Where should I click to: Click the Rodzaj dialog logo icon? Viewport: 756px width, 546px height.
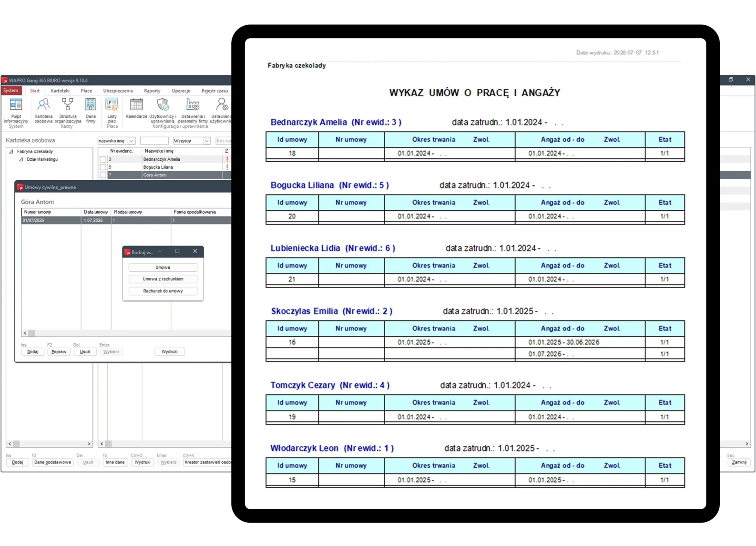click(127, 252)
